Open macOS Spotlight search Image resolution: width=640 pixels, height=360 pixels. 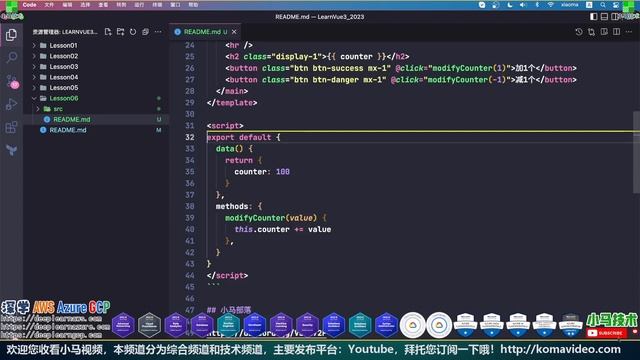coord(603,5)
